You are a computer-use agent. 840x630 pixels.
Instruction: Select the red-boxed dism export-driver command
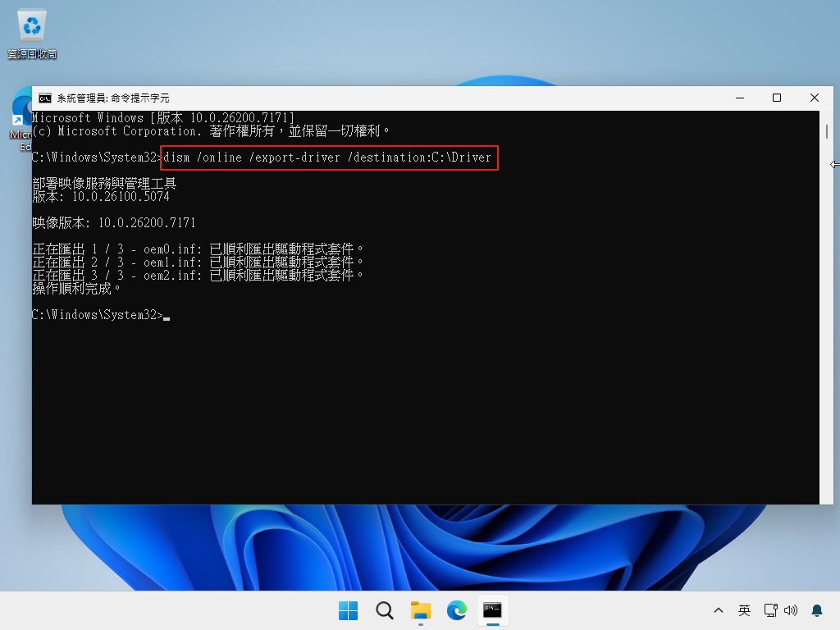coord(330,157)
